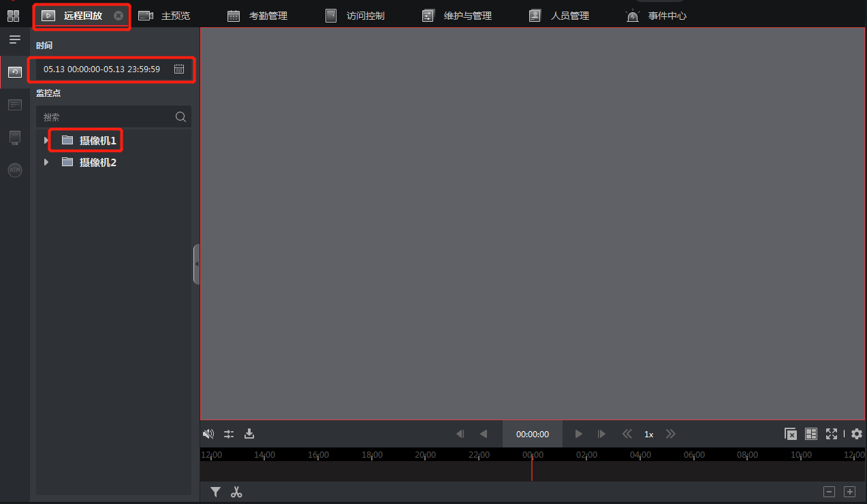Viewport: 867px width, 504px height.
Task: Open the 事件中心 tab
Action: (x=657, y=16)
